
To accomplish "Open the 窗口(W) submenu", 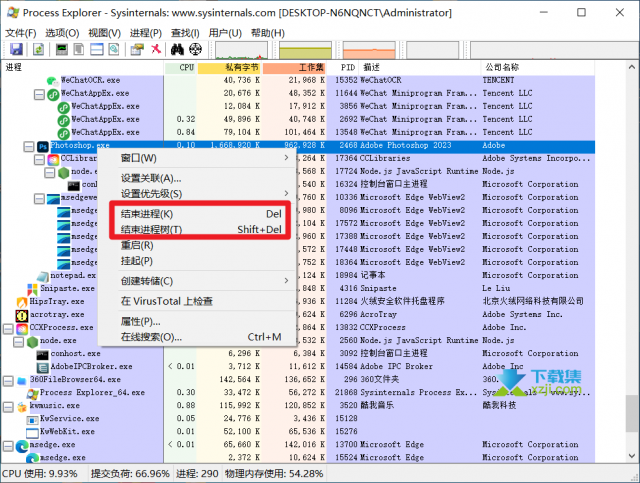I will click(196, 158).
